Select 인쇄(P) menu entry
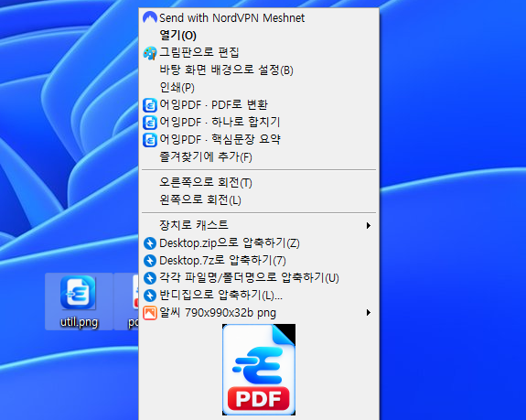The image size is (526, 420). (x=259, y=88)
